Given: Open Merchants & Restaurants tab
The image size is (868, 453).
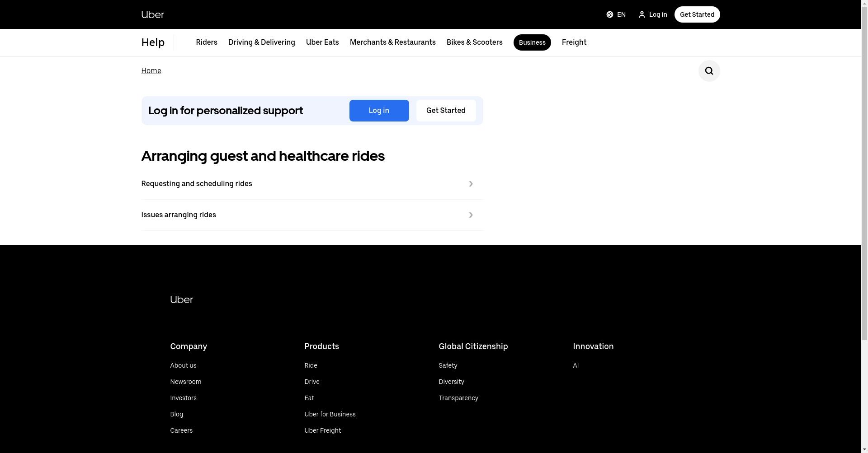Looking at the screenshot, I should 392,42.
